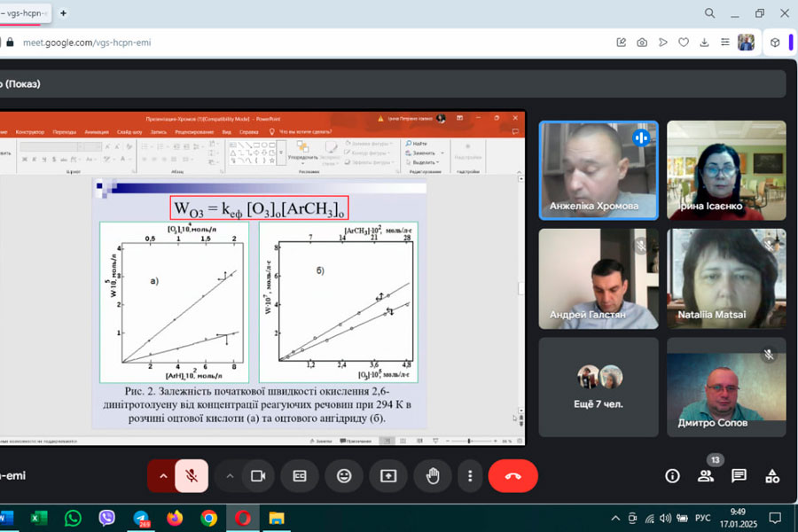Viewport: 798px width, 532px height.
Task: Click the browser snapshot camera icon
Action: [641, 42]
